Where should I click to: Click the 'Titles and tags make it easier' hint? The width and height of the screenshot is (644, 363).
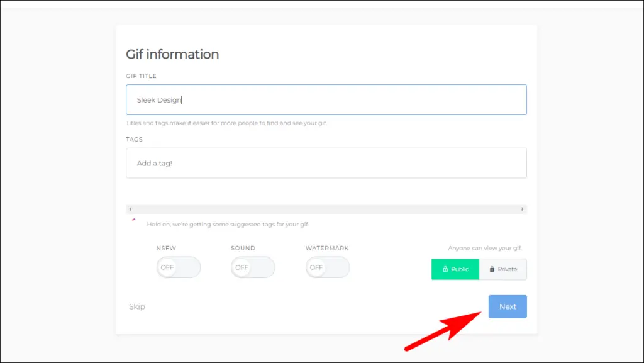(x=226, y=123)
